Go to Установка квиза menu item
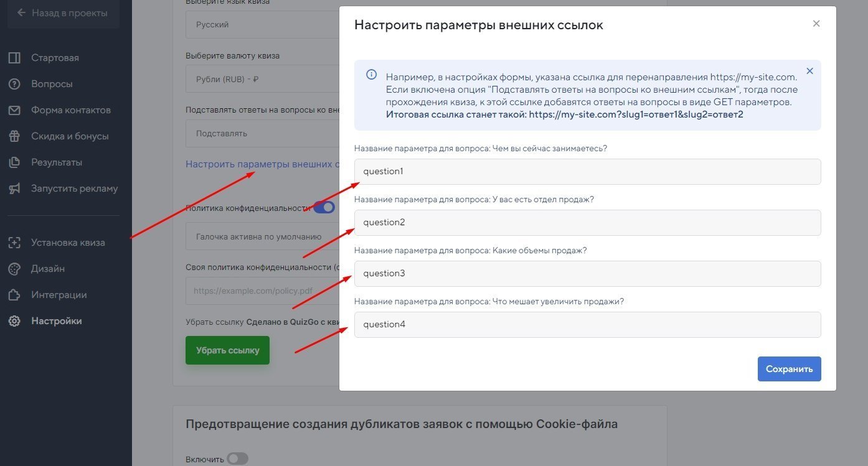This screenshot has height=466, width=868. coord(68,243)
